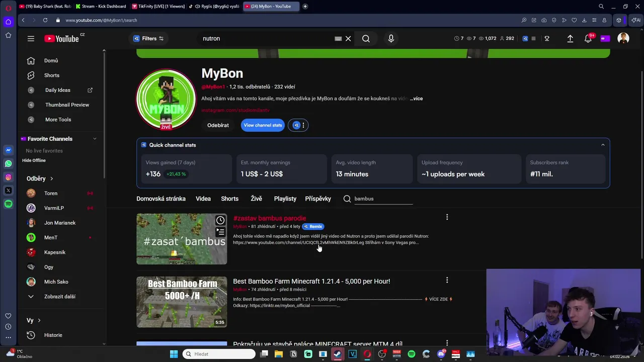Open the purple icon beside notifications

pyautogui.click(x=605, y=39)
